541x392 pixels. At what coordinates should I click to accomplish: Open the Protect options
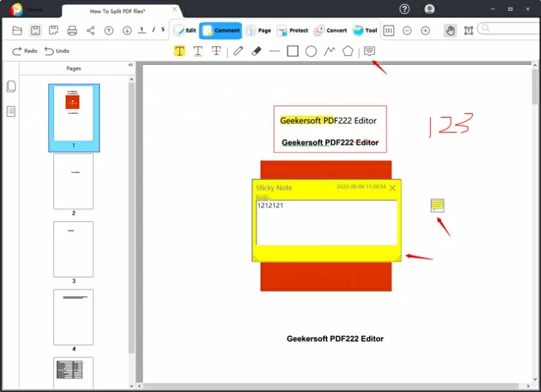click(292, 30)
